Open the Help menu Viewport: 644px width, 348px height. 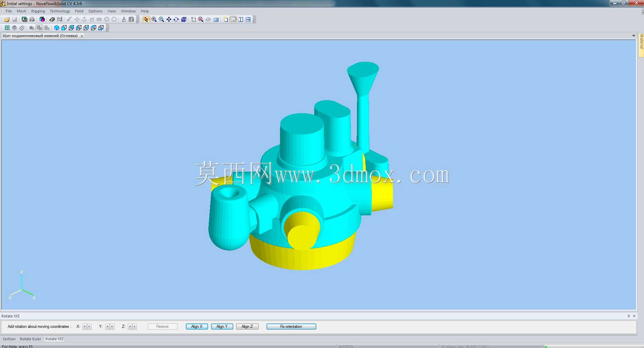(x=145, y=11)
